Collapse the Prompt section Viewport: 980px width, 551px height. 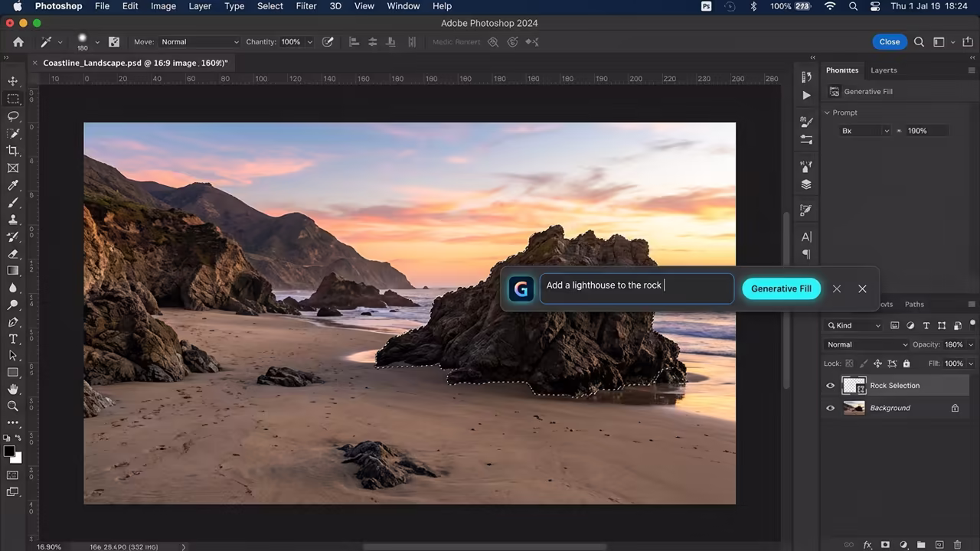click(x=827, y=112)
